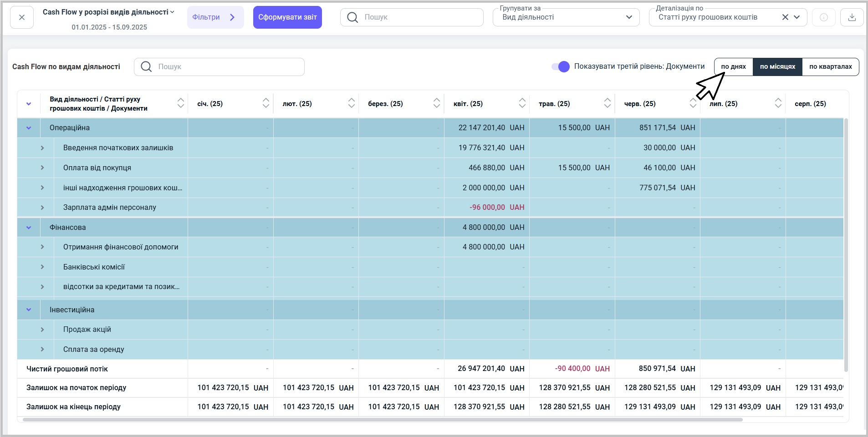Select the по місяцях view
Viewport: 868px width, 437px height.
coord(777,66)
